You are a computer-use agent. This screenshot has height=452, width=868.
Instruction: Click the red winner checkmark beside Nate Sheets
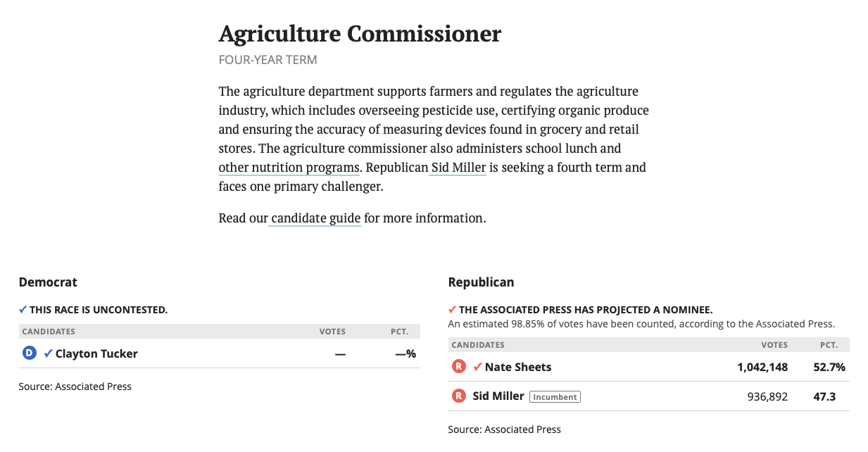click(477, 367)
